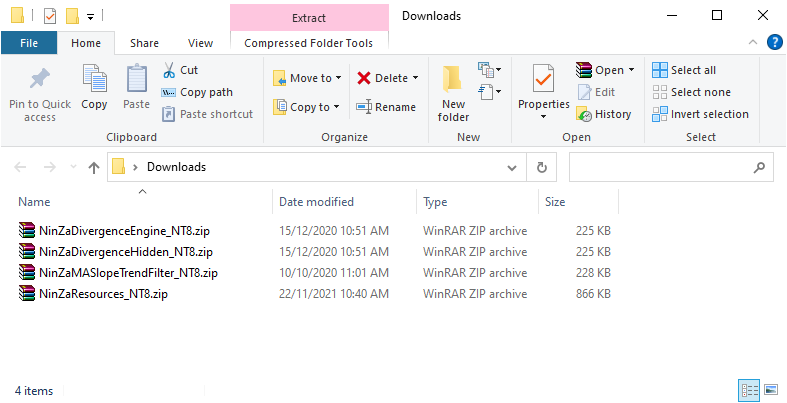Select NinZaResources_NT8.zip file
The height and width of the screenshot is (403, 787).
pyautogui.click(x=103, y=294)
